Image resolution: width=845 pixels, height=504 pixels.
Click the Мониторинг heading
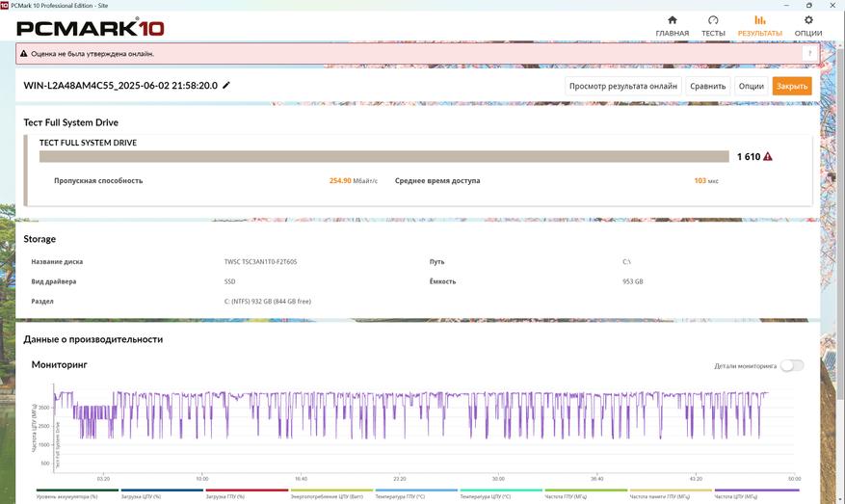(x=60, y=364)
